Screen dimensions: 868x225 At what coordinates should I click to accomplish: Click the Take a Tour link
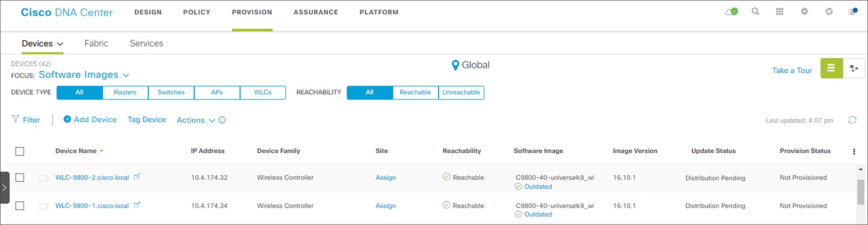click(792, 70)
